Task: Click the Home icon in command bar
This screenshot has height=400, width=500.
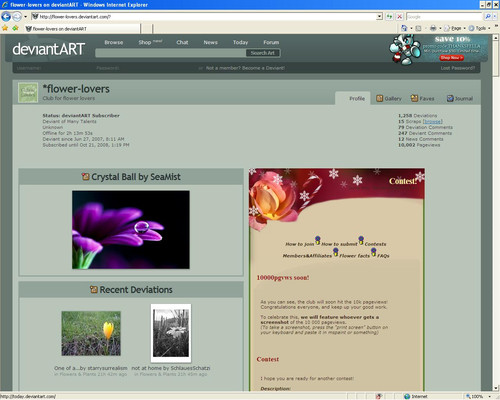Action: (x=404, y=28)
